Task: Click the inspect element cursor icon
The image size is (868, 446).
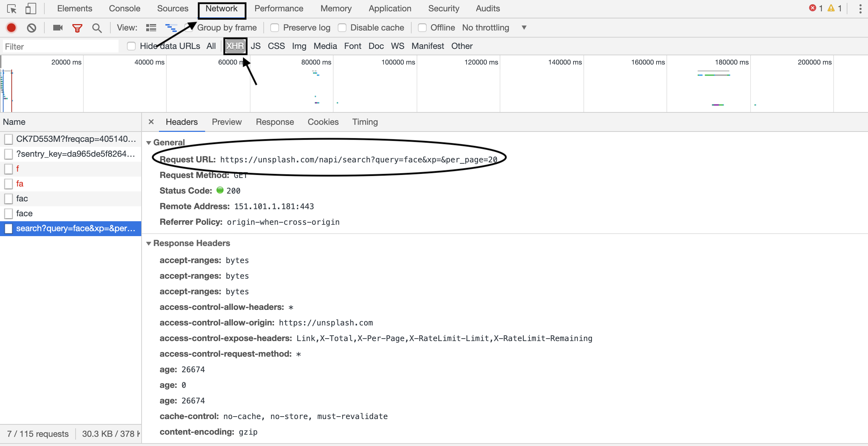Action: [x=12, y=9]
